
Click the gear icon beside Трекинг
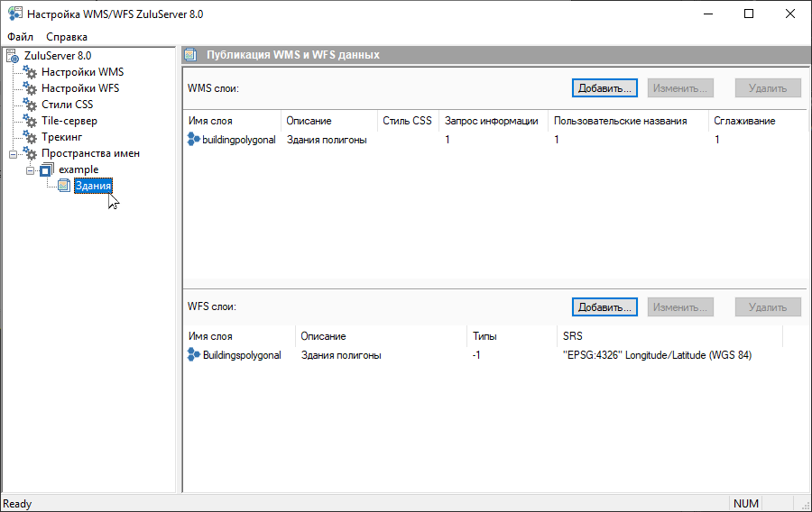pyautogui.click(x=30, y=137)
